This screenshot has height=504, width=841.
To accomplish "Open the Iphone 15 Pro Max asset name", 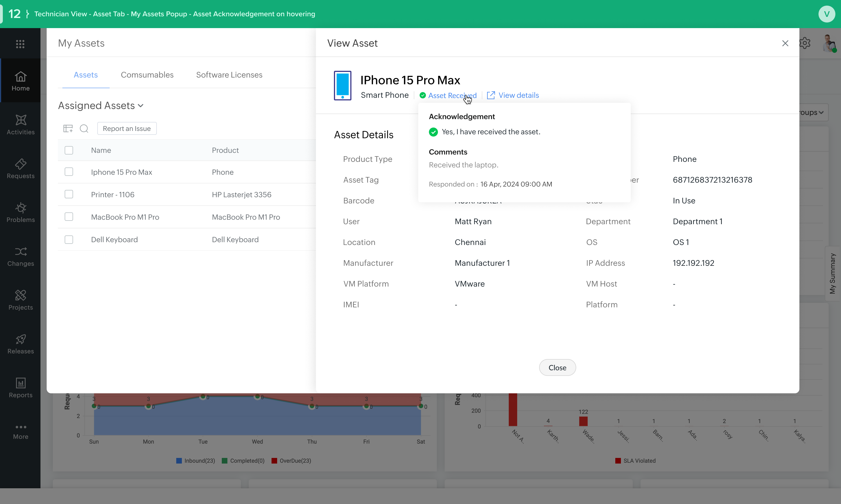I will [121, 172].
